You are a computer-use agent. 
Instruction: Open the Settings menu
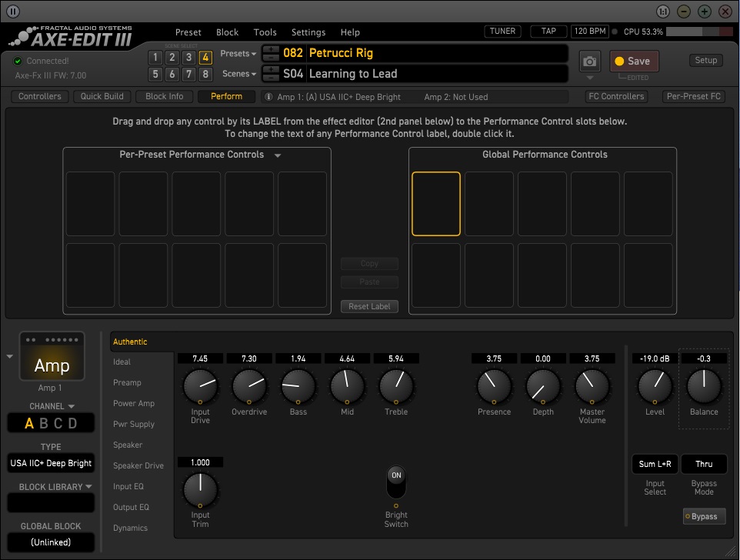click(308, 32)
